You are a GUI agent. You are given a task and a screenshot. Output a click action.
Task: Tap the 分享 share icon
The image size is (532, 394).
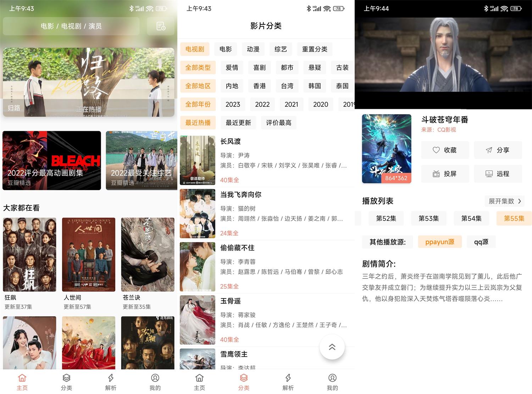(x=498, y=150)
